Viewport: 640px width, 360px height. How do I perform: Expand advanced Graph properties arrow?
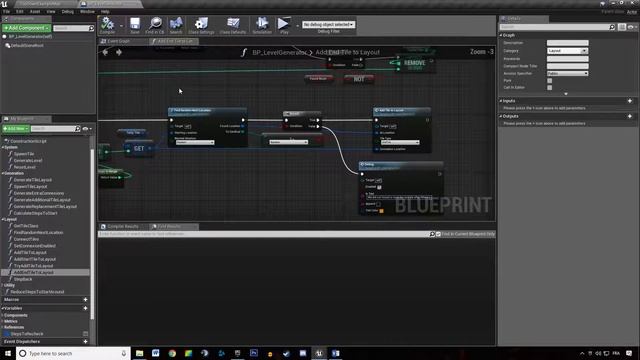[x=566, y=94]
